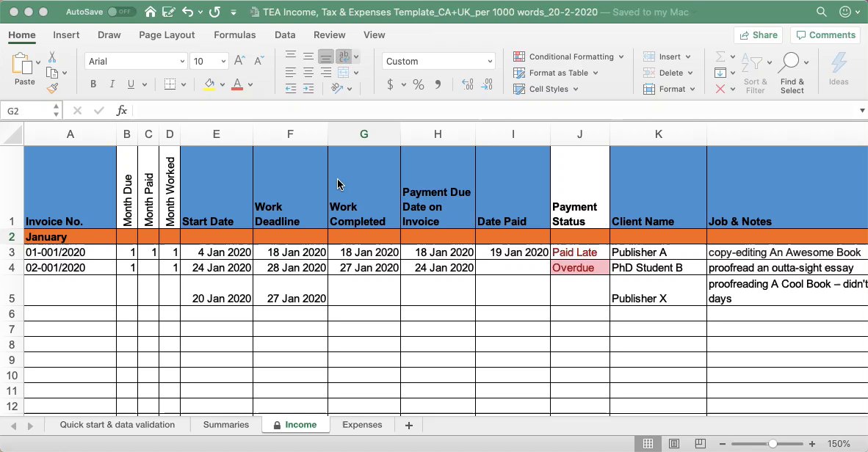The width and height of the screenshot is (868, 452).
Task: Open font color dropdown arrow
Action: click(250, 84)
